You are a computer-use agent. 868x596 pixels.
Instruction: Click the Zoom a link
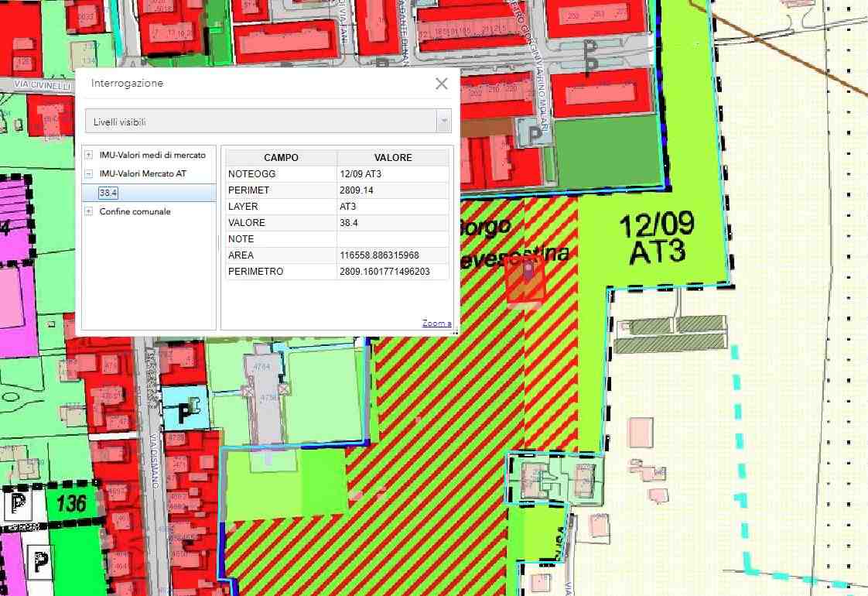pos(436,323)
